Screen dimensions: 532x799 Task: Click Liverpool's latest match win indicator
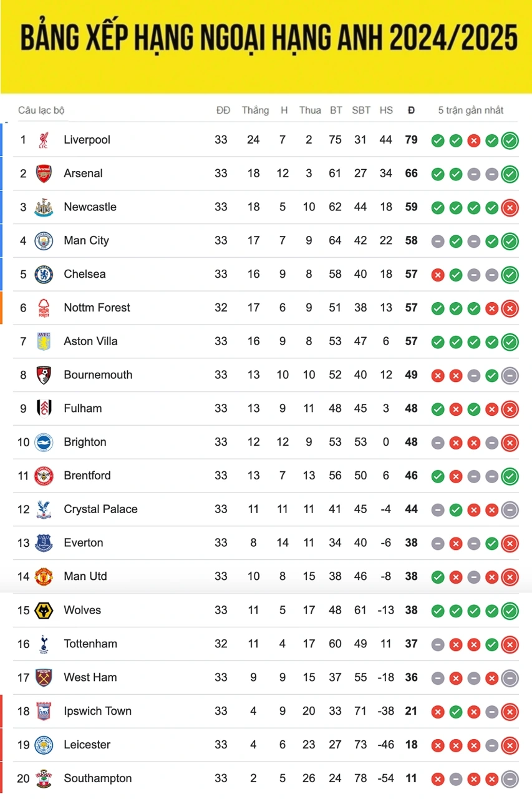(x=510, y=140)
